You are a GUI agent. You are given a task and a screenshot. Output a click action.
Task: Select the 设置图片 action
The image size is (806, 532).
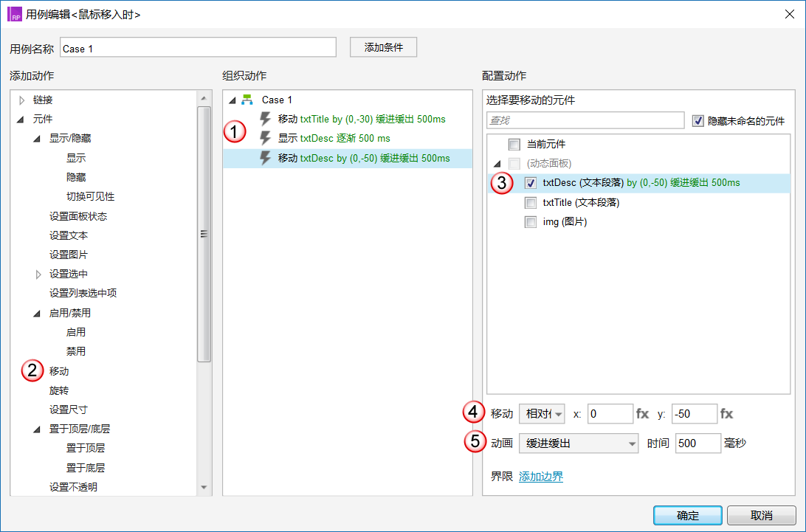click(69, 255)
